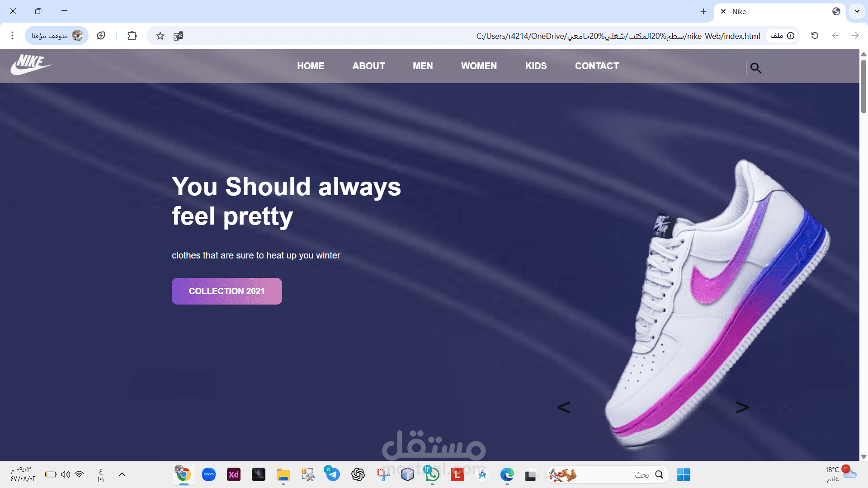Viewport: 868px width, 488px height.
Task: Switch to the Nike tab
Action: (x=781, y=12)
